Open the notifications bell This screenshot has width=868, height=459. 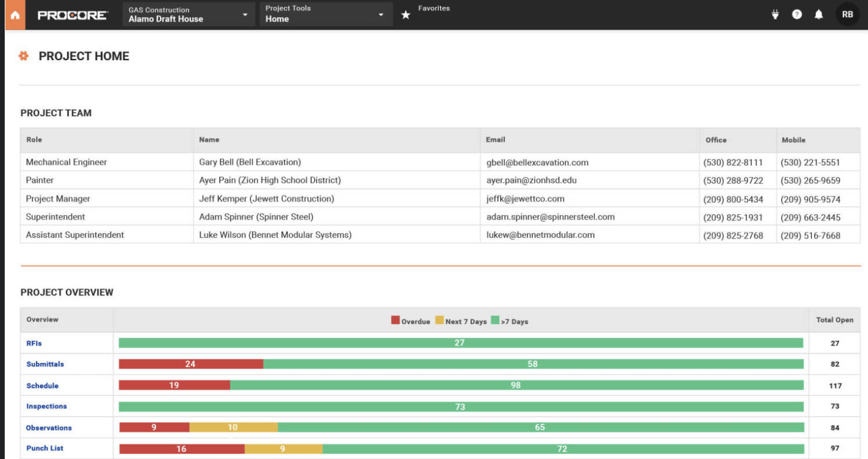pos(820,14)
